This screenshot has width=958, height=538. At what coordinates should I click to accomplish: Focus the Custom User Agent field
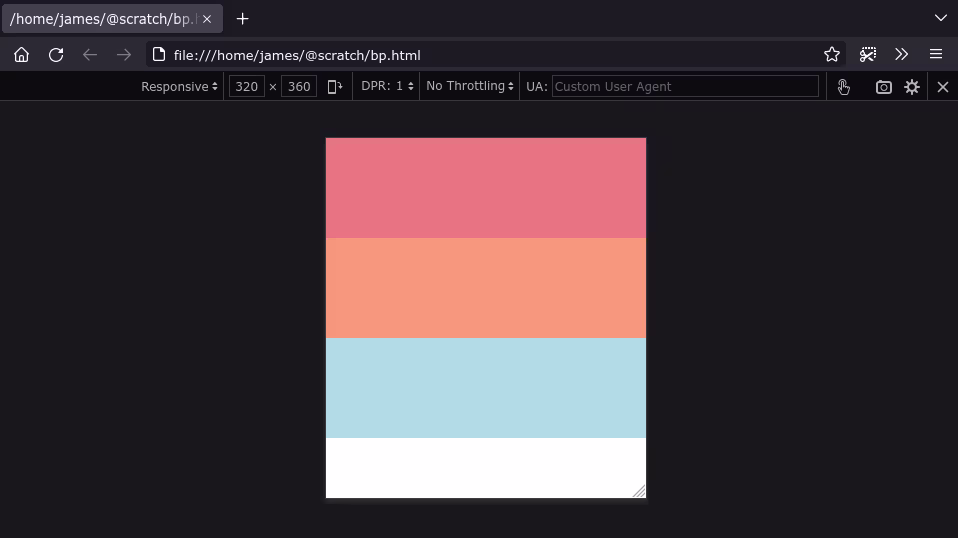point(685,87)
